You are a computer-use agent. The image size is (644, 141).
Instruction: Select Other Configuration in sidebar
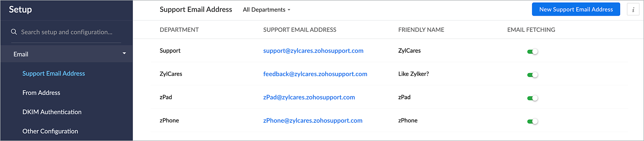click(50, 131)
